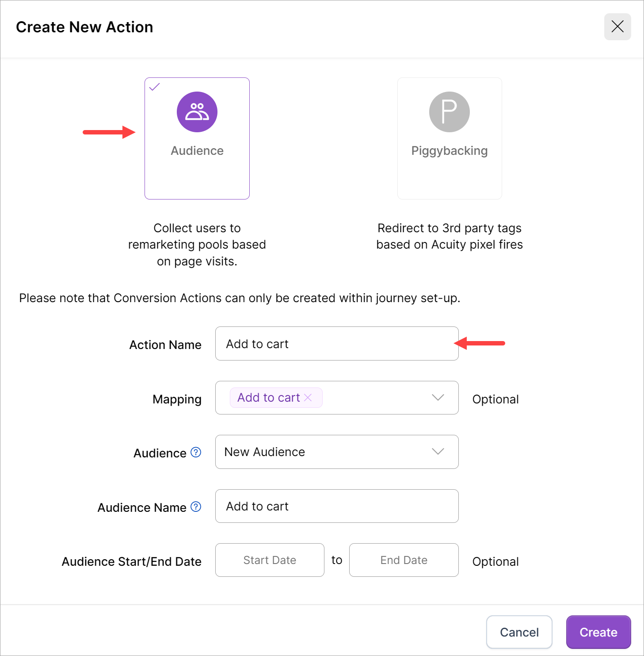Select the purple Audience people icon
The width and height of the screenshot is (644, 656).
click(x=197, y=112)
